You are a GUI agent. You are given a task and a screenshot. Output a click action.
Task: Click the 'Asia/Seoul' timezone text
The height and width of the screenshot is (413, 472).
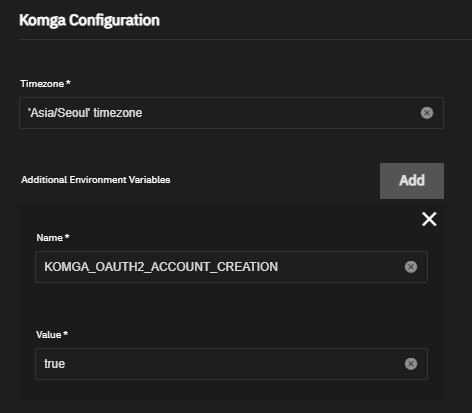(x=85, y=113)
